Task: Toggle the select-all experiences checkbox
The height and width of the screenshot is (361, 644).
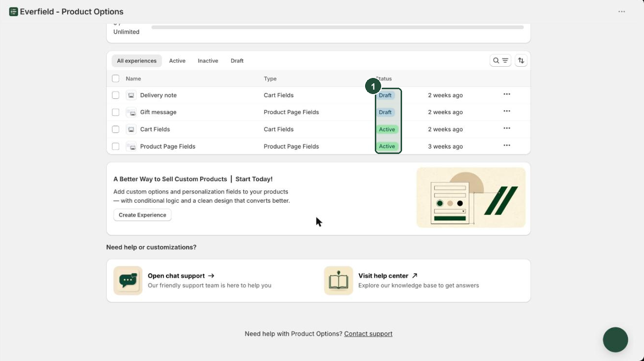Action: pyautogui.click(x=115, y=78)
